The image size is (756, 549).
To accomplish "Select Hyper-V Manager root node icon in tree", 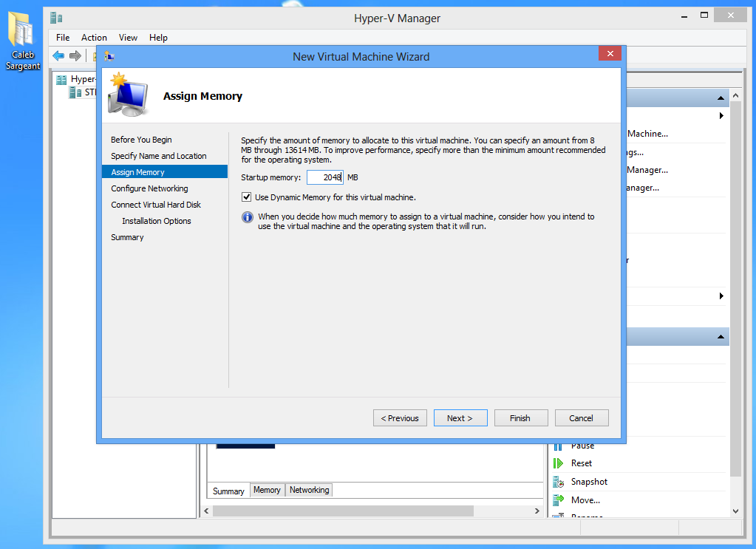I will [x=61, y=80].
